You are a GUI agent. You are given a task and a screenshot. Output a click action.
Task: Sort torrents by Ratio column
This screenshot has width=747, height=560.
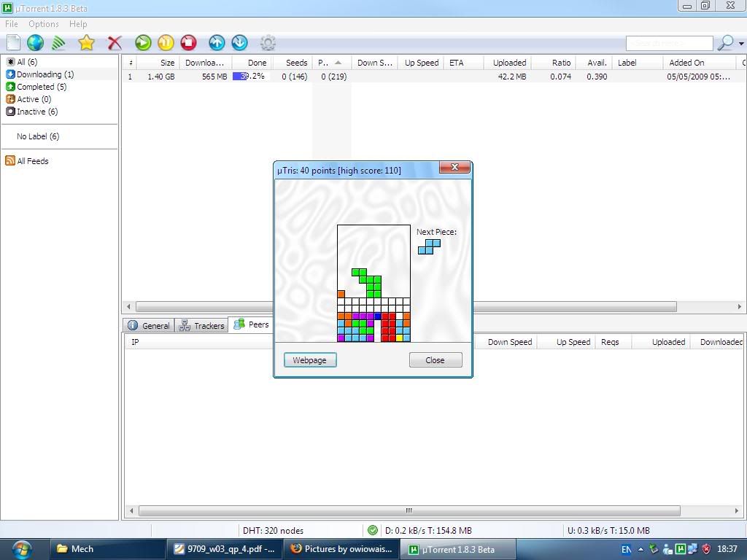553,63
